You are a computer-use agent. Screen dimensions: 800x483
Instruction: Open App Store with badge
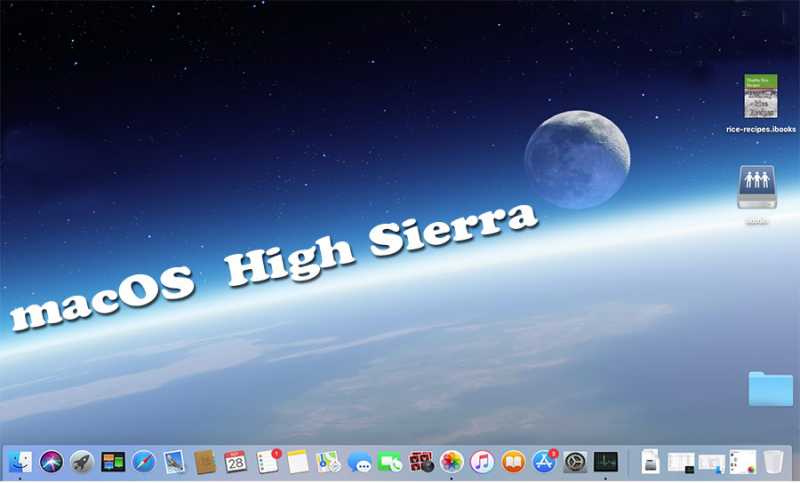tap(545, 462)
